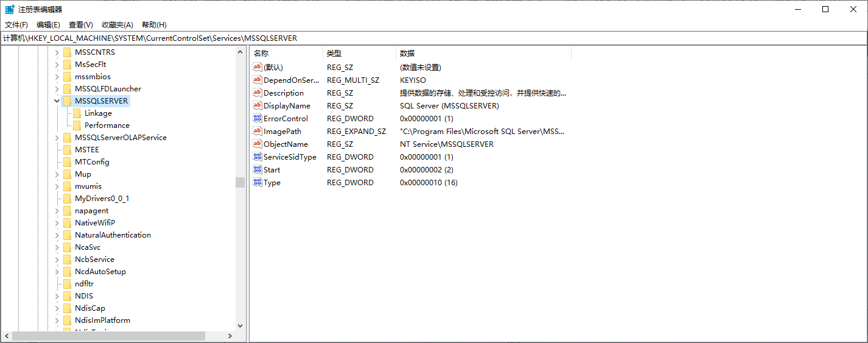Select the MTConfig folder icon
This screenshot has height=343, width=868.
(67, 162)
